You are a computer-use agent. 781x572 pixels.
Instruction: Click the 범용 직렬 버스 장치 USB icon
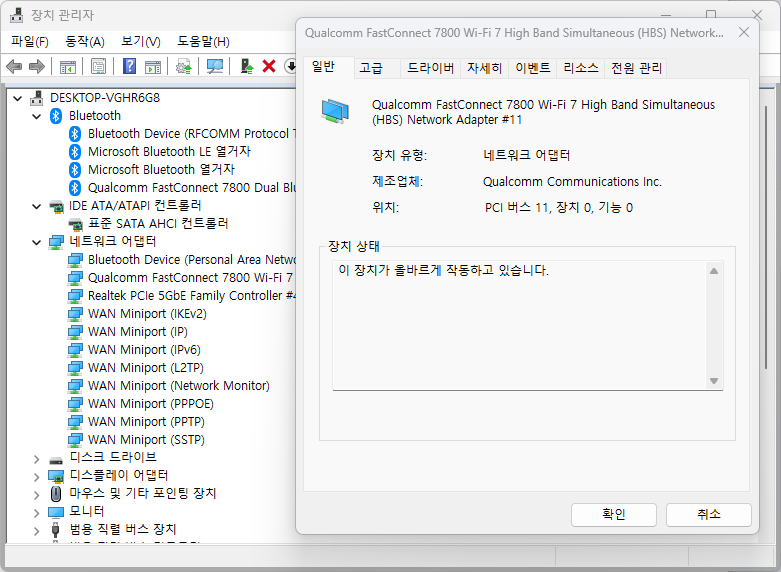(x=56, y=530)
